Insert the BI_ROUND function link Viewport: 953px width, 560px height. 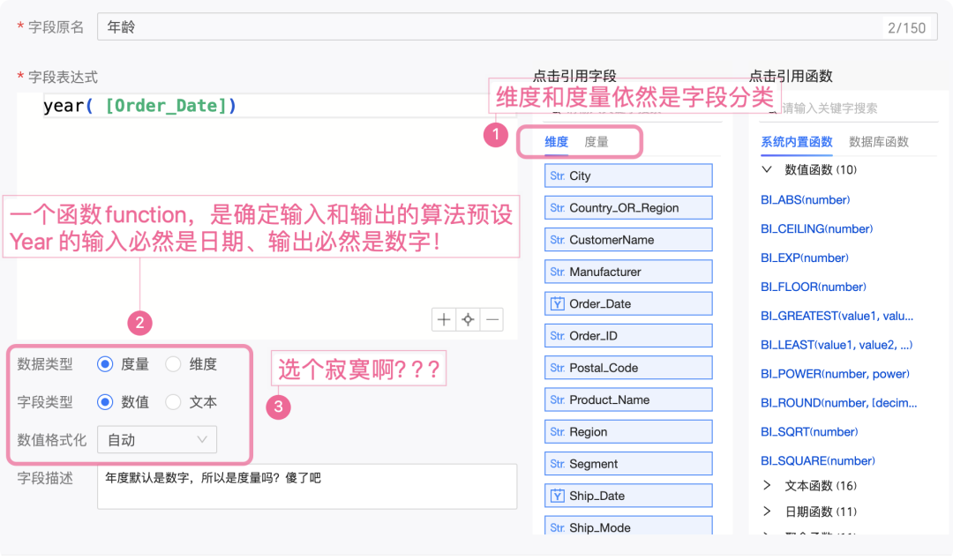[838, 403]
